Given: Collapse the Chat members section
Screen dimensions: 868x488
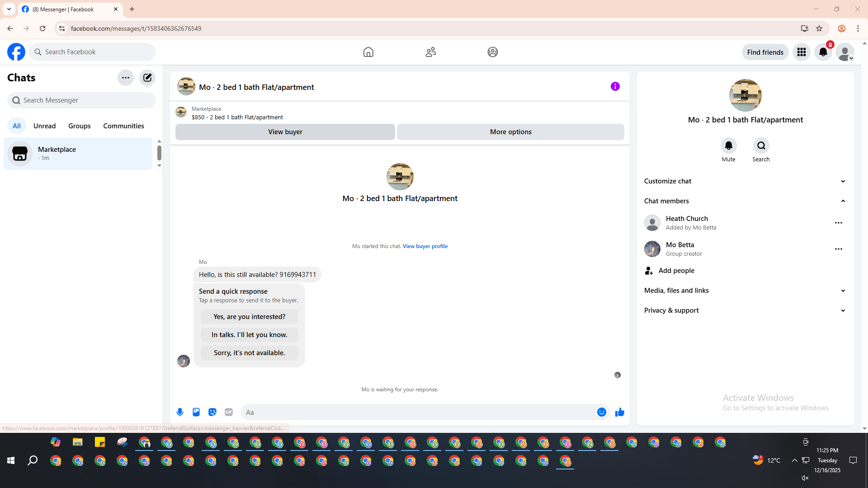Looking at the screenshot, I should [x=745, y=201].
